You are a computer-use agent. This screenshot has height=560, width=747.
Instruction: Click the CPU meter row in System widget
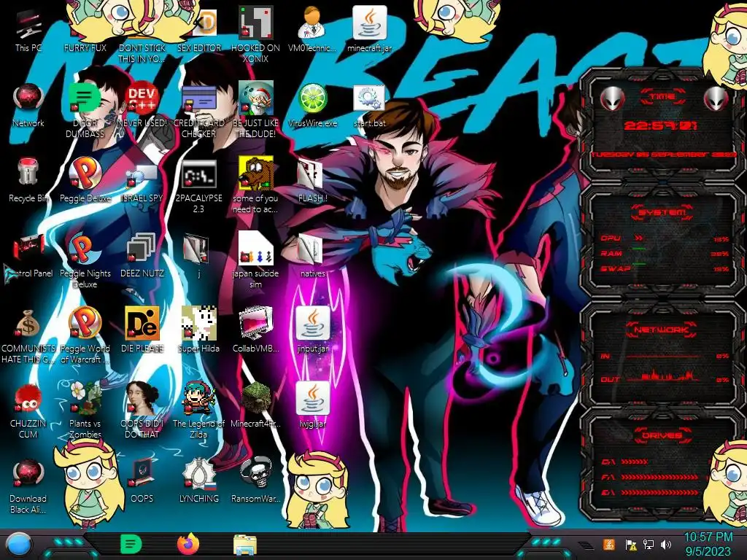click(665, 238)
